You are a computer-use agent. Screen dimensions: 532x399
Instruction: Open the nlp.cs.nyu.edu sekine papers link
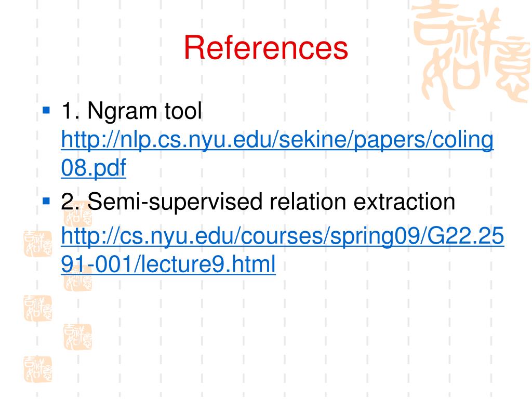pos(277,140)
